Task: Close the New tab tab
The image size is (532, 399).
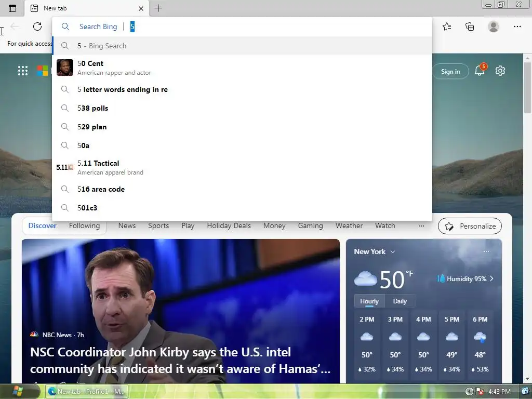Action: pos(141,8)
